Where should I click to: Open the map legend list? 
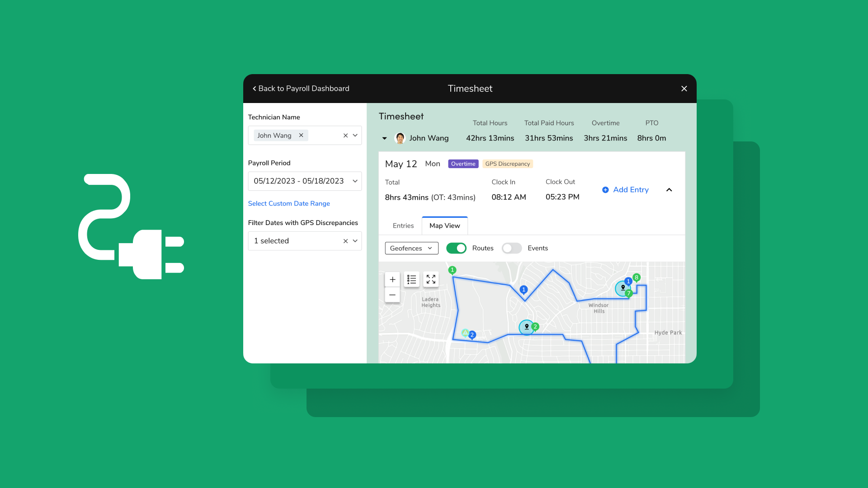[x=411, y=279]
